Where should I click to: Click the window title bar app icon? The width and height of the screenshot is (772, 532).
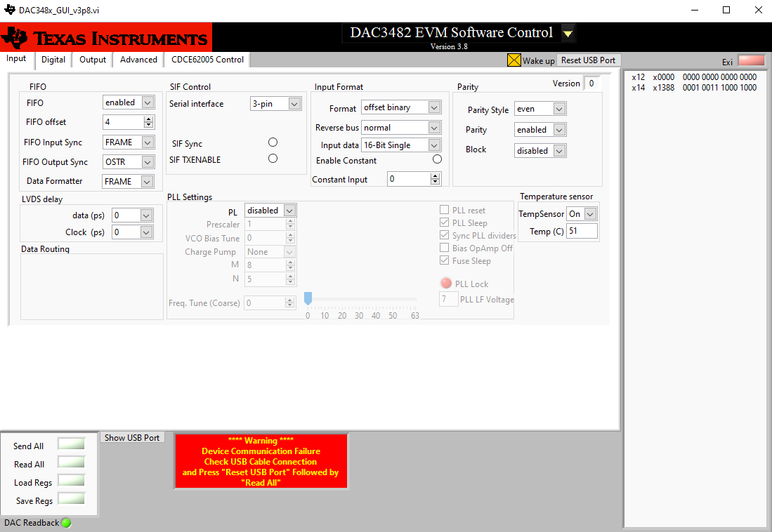(9, 10)
